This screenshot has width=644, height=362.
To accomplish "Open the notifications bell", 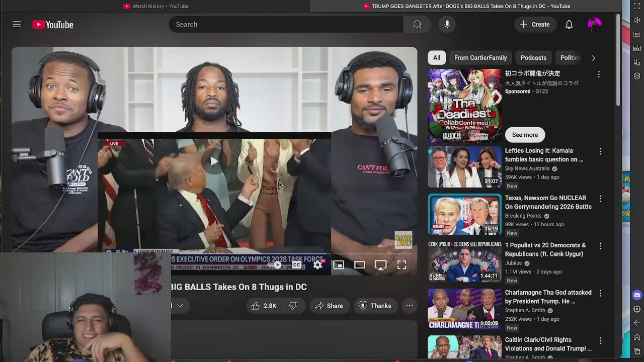I will (x=569, y=24).
